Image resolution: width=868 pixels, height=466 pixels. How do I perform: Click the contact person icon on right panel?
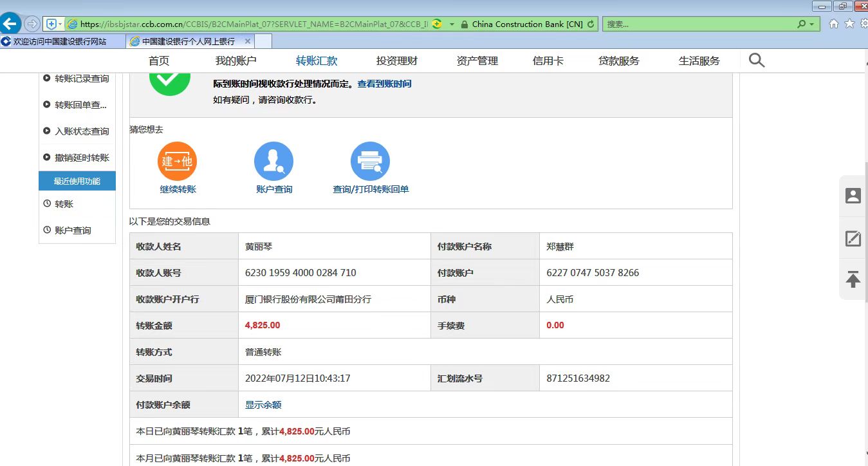[853, 196]
